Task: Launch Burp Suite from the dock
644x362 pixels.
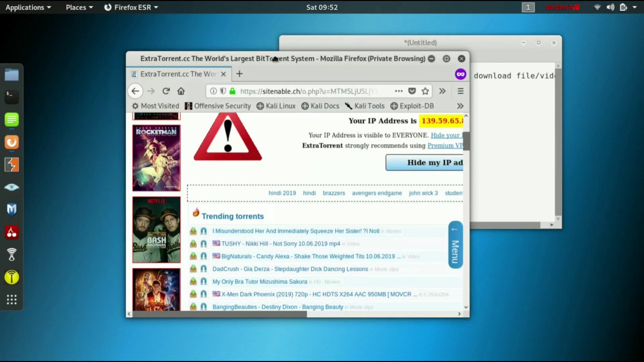Action: pyautogui.click(x=12, y=164)
